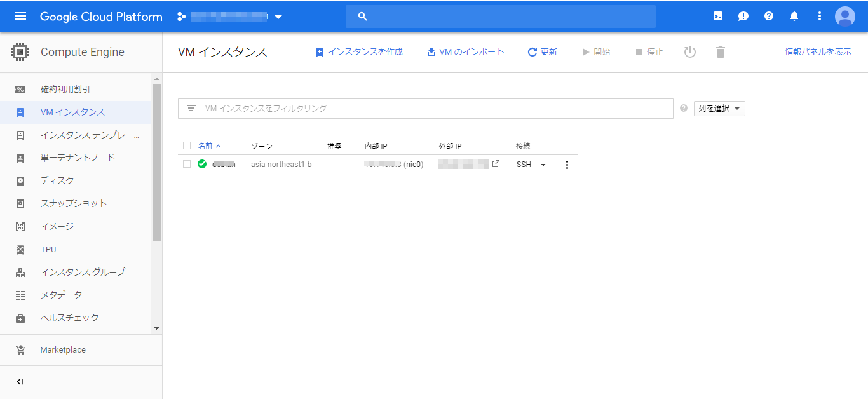Click the スナップショット sidebar icon

pos(19,203)
